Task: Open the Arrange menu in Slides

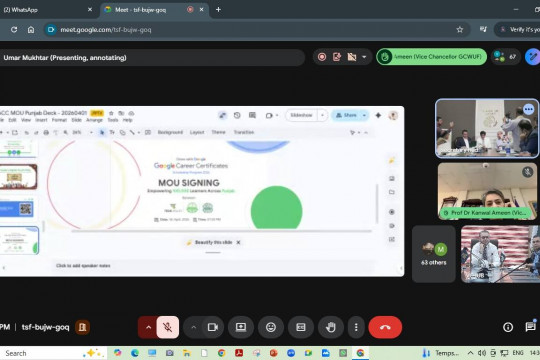Action: 94,120
